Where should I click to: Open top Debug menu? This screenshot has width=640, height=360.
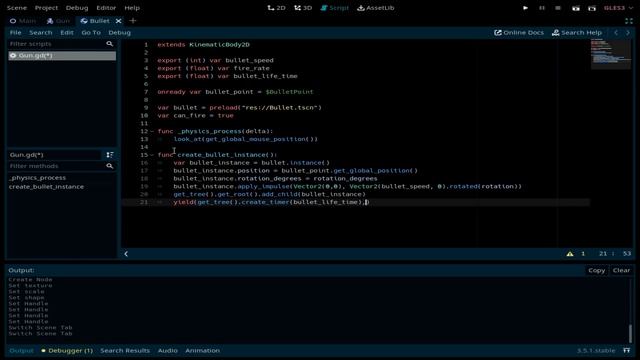click(77, 8)
